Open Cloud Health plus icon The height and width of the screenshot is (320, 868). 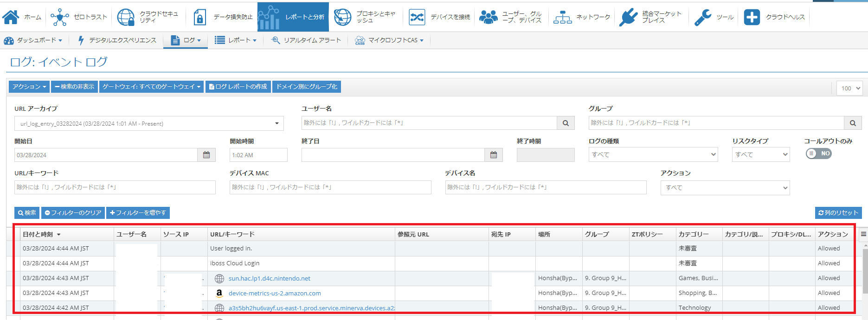click(752, 17)
